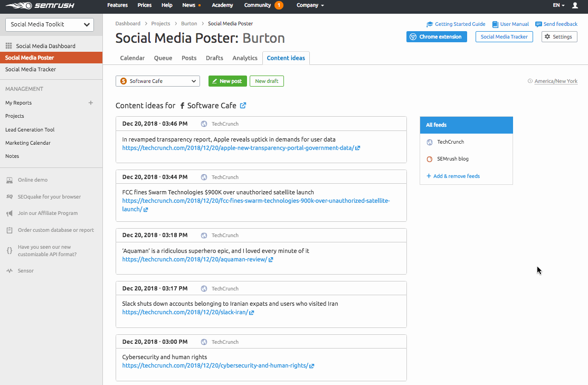Image resolution: width=588 pixels, height=385 pixels.
Task: Open the America/New York timezone link
Action: 556,81
